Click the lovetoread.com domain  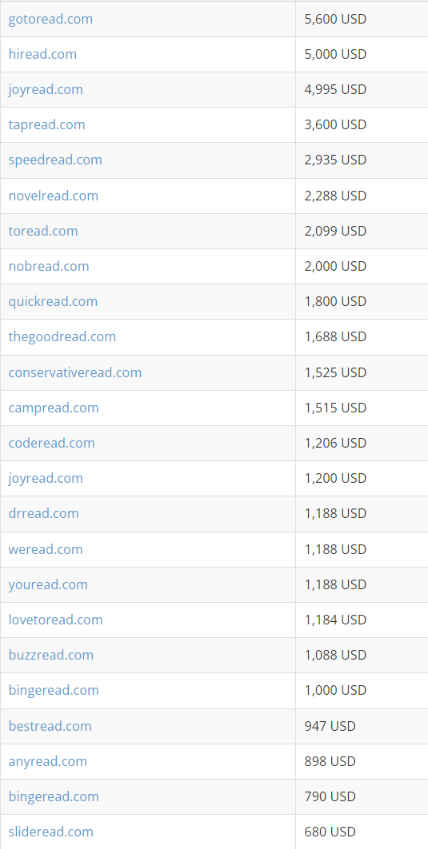pos(55,619)
